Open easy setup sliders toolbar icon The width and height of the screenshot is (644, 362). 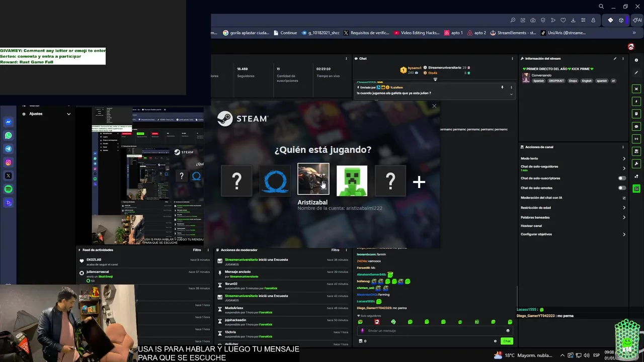pyautogui.click(x=583, y=20)
